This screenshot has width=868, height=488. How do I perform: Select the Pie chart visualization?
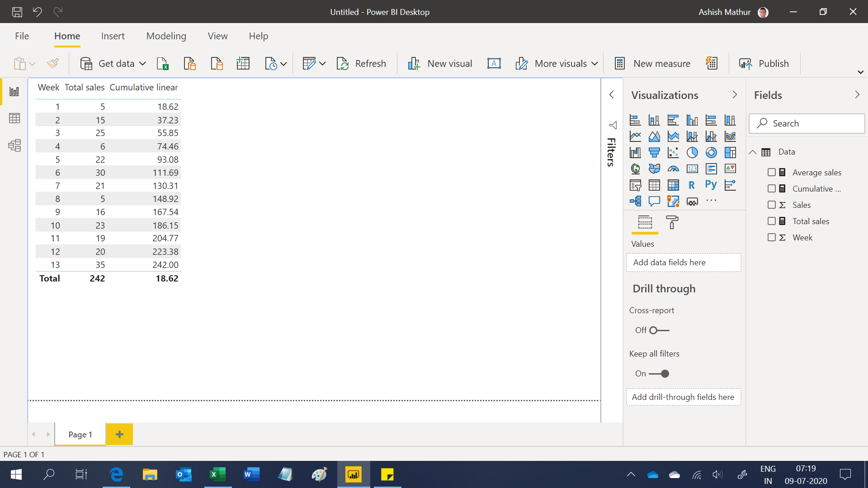click(692, 153)
